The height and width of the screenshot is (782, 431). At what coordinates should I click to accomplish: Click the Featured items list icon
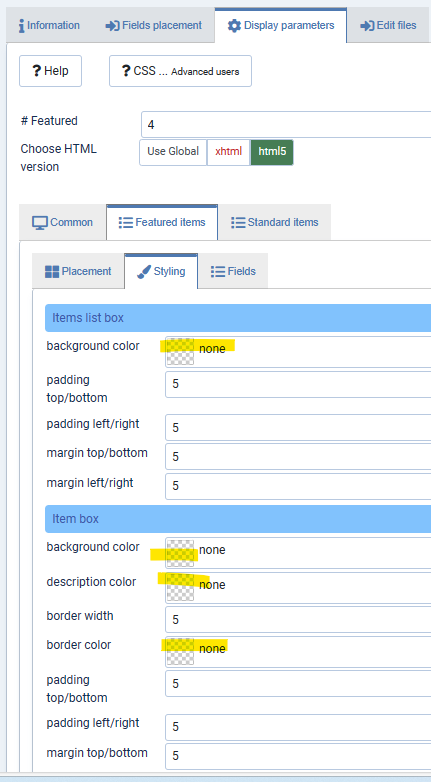[x=126, y=222]
